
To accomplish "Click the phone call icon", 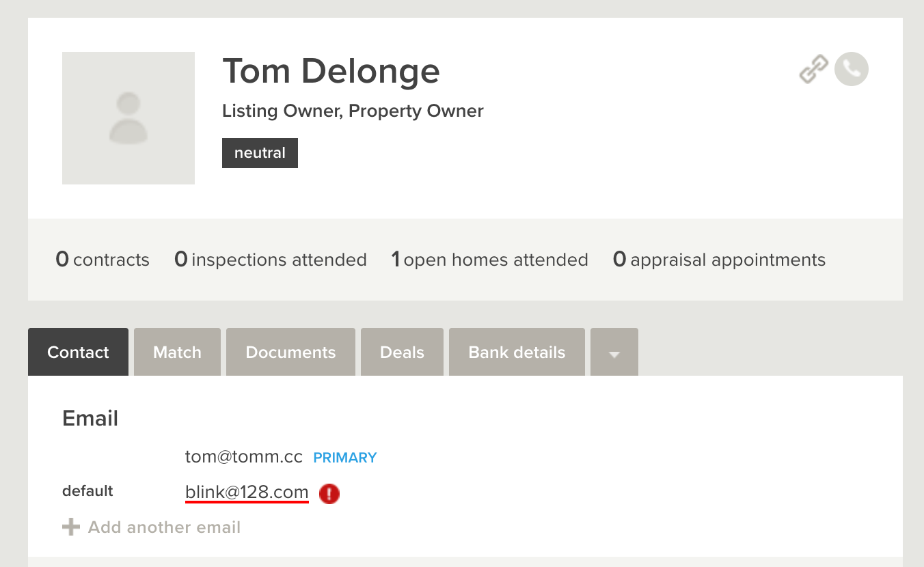I will click(852, 69).
